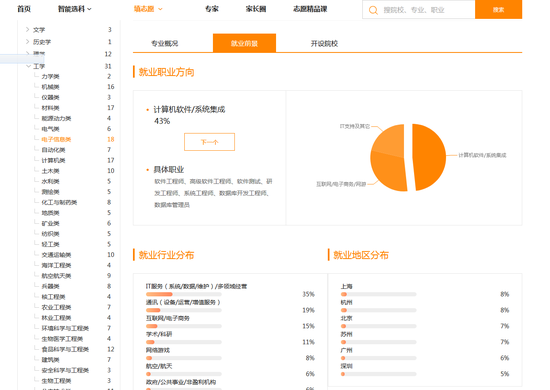Select 仪器类 in the tree
The image size is (550, 390).
click(51, 98)
